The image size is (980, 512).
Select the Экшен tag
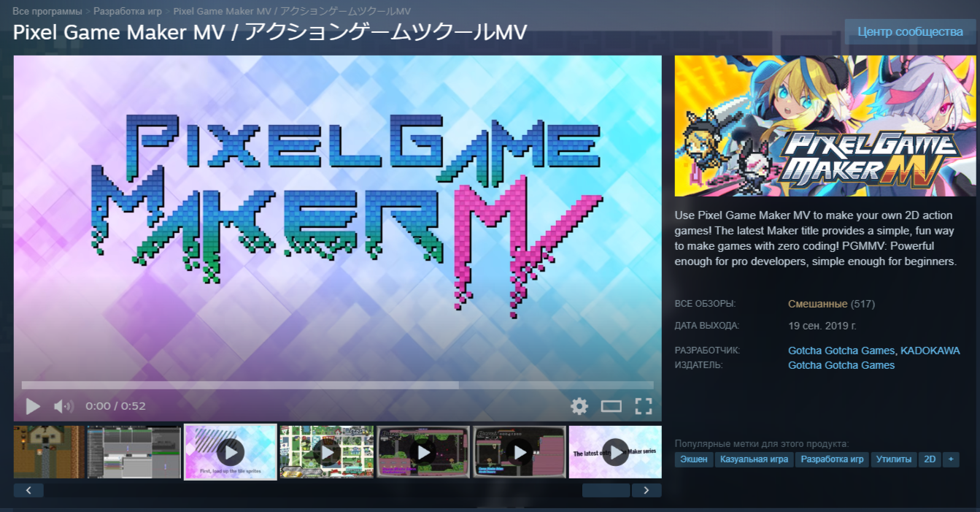694,459
